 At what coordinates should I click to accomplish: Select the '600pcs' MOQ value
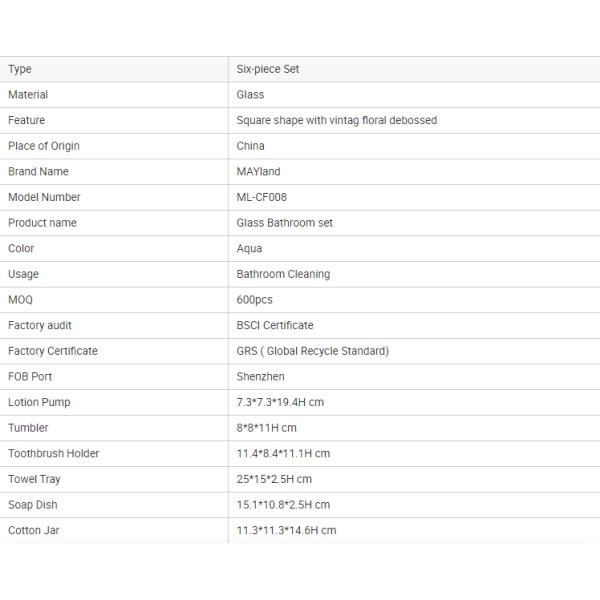pyautogui.click(x=255, y=300)
